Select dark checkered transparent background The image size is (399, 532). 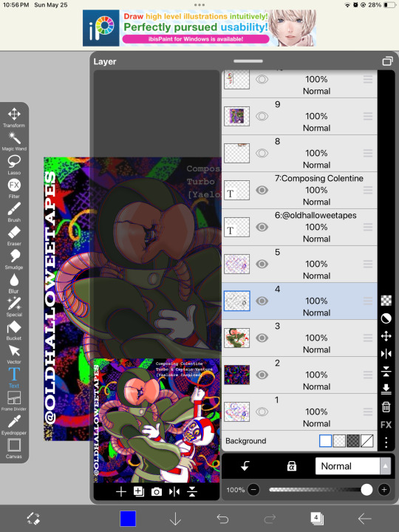(353, 440)
